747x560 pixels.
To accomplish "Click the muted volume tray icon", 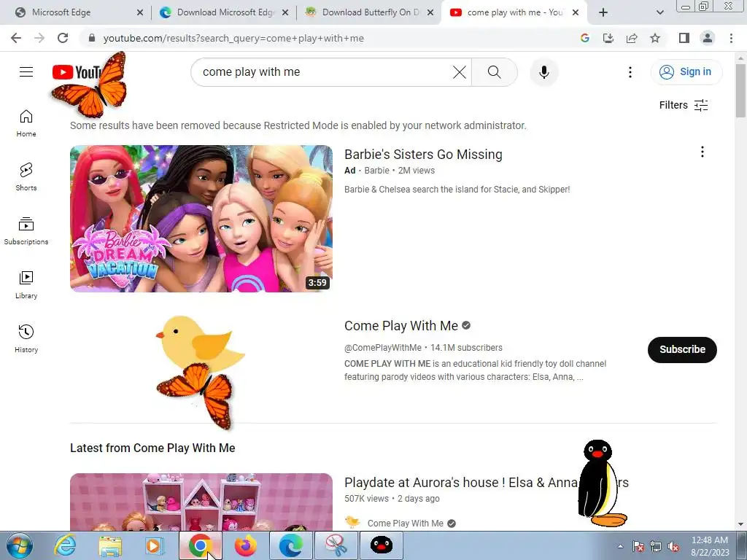I will pos(673,547).
